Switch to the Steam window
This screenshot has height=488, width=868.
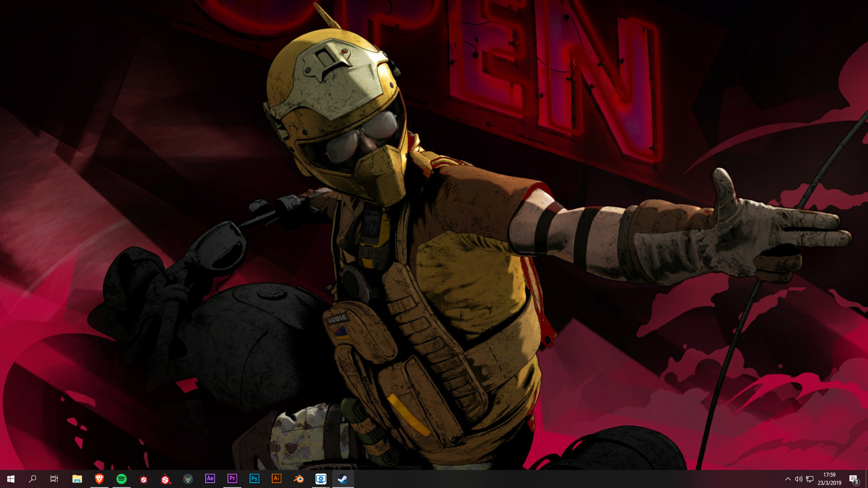point(343,479)
